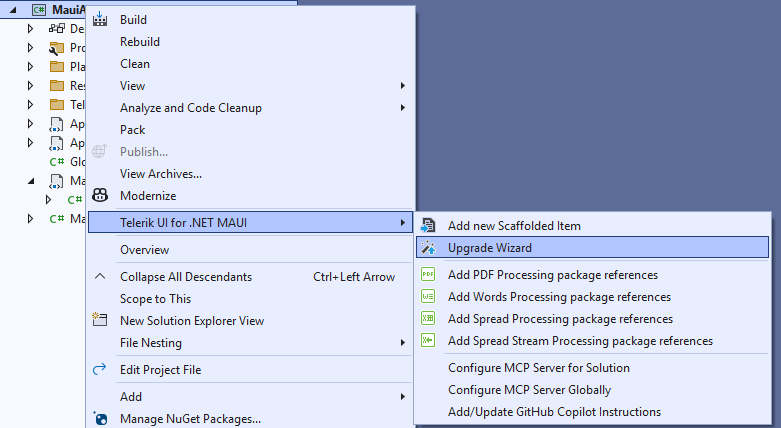Click the New Solution Explorer View icon
The width and height of the screenshot is (781, 428).
click(100, 320)
